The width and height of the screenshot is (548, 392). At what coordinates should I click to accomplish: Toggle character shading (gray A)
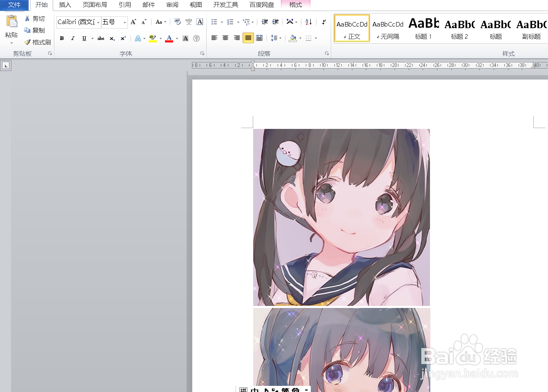pos(185,38)
